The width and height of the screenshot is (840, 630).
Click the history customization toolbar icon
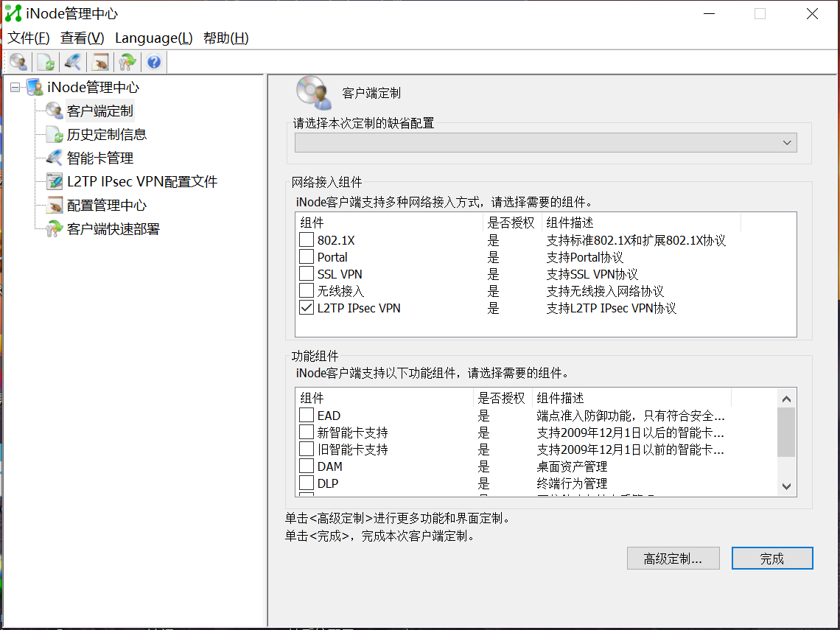point(46,62)
